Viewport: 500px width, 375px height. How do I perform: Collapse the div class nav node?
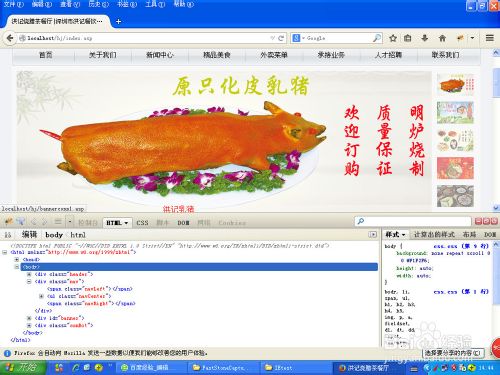(x=29, y=282)
